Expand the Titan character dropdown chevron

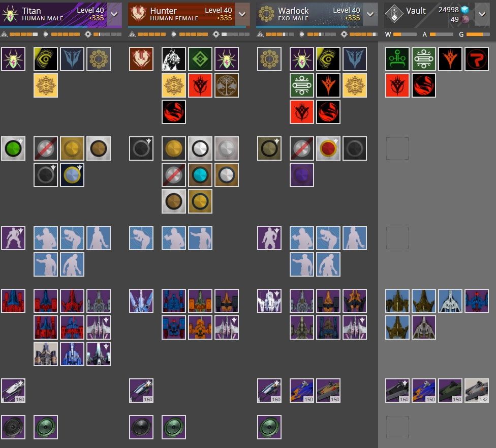114,14
